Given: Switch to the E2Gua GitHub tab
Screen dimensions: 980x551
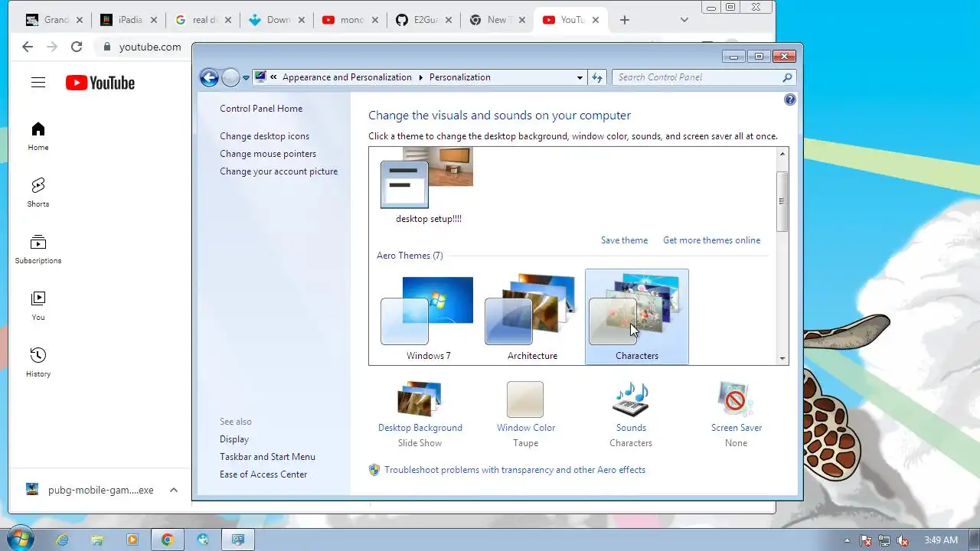Looking at the screenshot, I should [x=423, y=20].
